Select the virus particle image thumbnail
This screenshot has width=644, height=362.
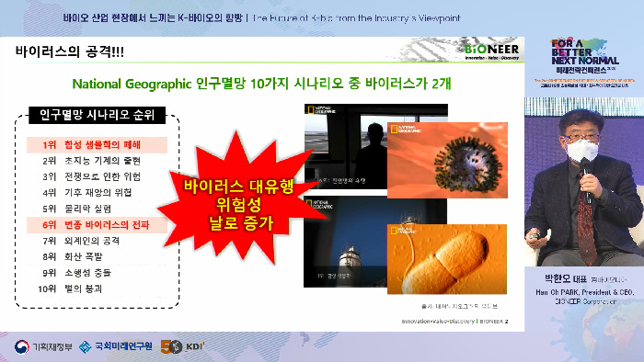click(447, 160)
